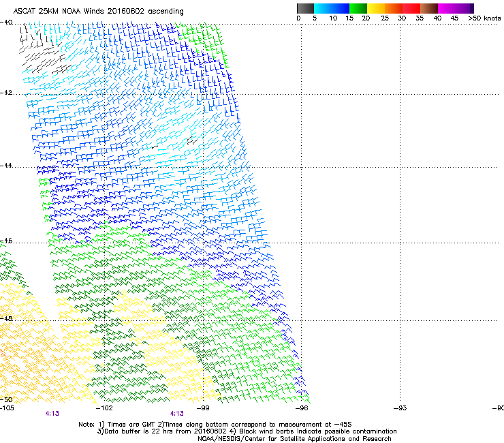The image size is (504, 443).
Task: Click the yellow 20-25 knots legend swatch
Action: point(376,8)
